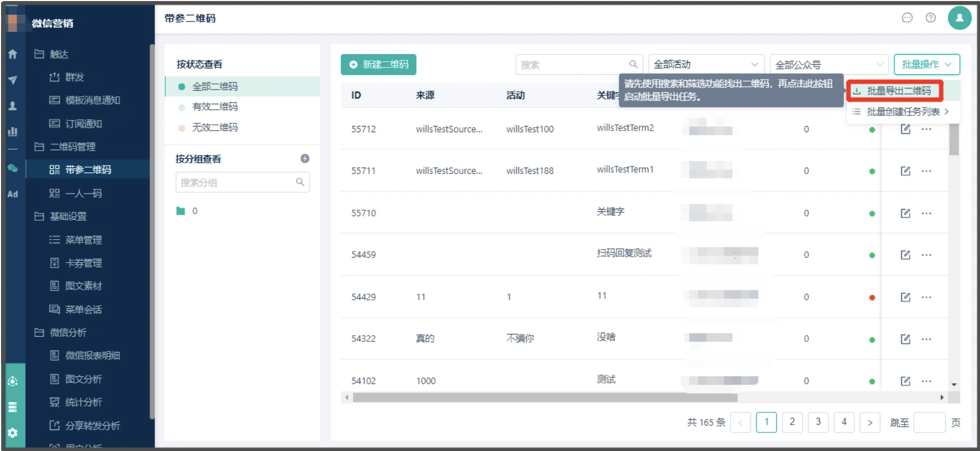Open 图文素材 in sidebar
The height and width of the screenshot is (451, 980).
tap(75, 286)
